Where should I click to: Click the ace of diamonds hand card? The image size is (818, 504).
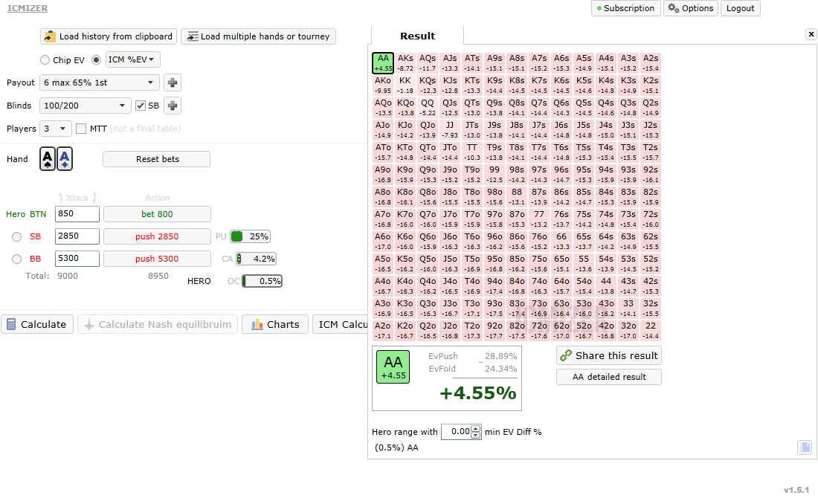(x=65, y=159)
